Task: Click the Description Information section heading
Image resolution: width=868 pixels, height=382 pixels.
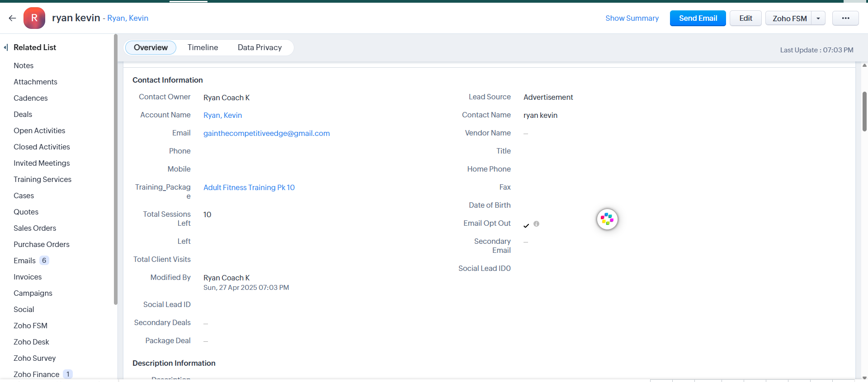Action: click(x=174, y=363)
